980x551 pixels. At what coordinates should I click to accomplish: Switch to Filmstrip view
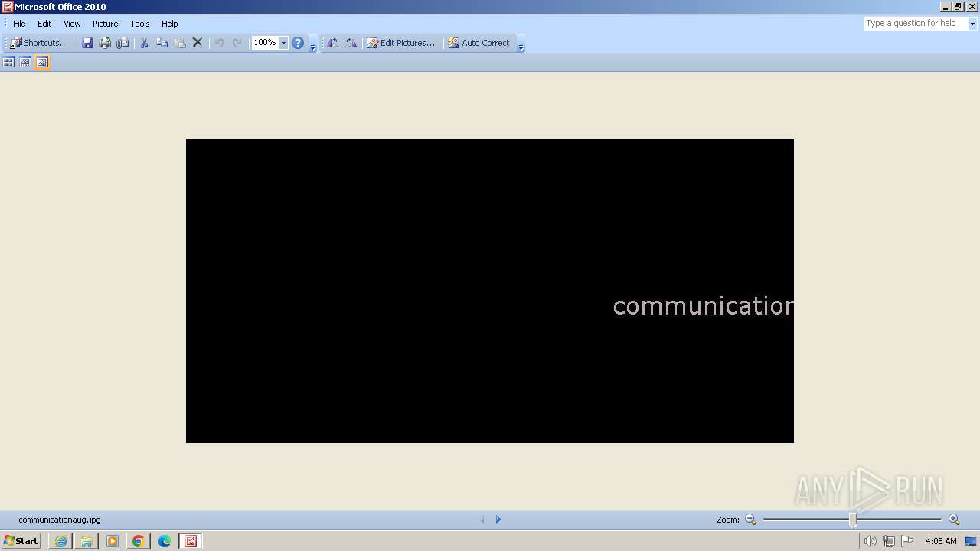25,62
